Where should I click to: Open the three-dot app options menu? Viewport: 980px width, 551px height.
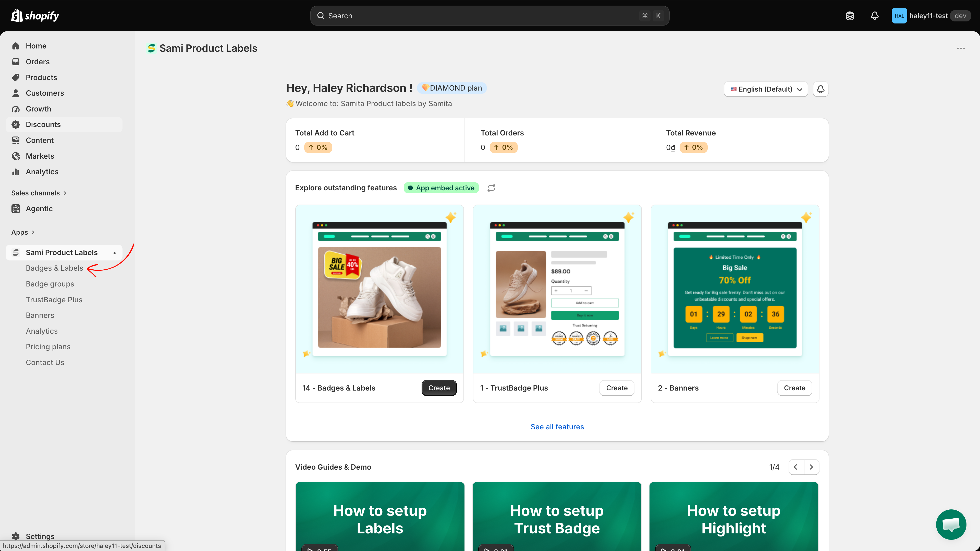click(961, 48)
